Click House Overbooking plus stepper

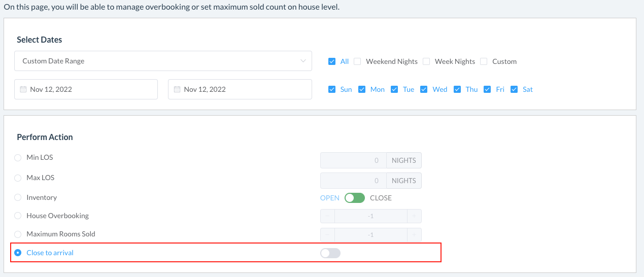[414, 216]
